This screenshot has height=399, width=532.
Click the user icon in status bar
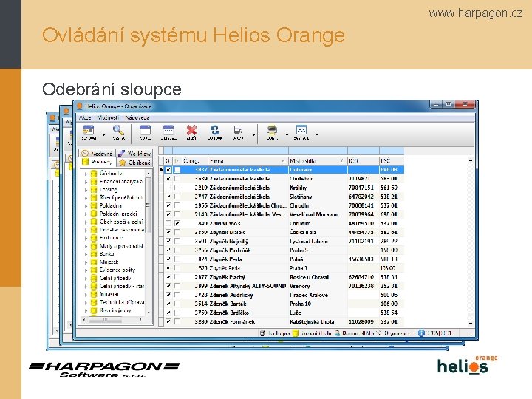pos(338,333)
